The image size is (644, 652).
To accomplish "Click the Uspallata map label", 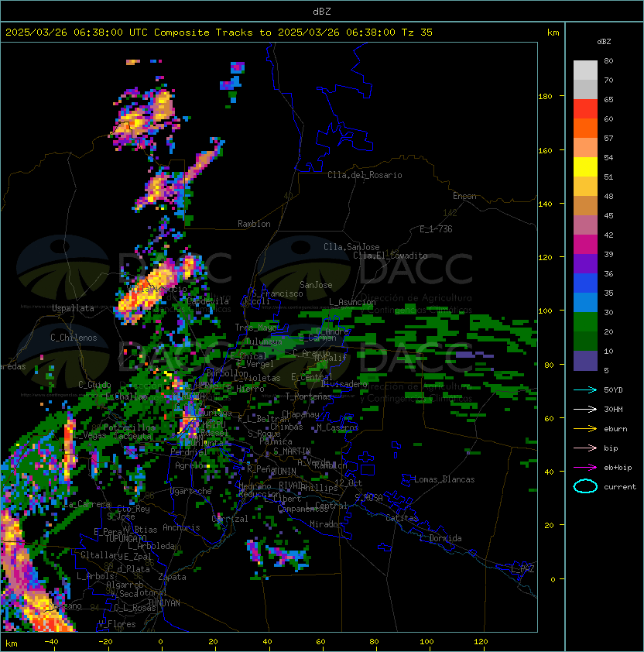I will tap(74, 308).
